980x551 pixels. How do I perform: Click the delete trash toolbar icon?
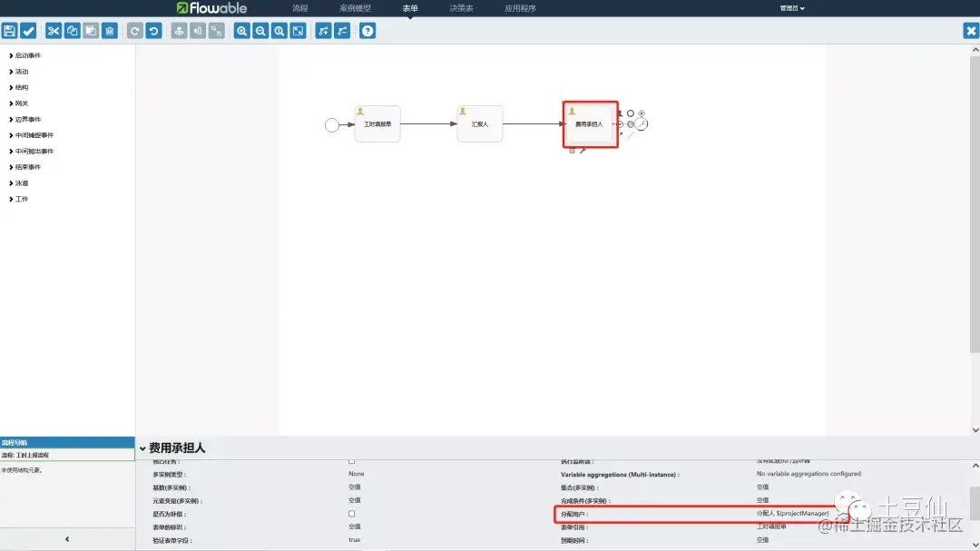click(x=110, y=31)
